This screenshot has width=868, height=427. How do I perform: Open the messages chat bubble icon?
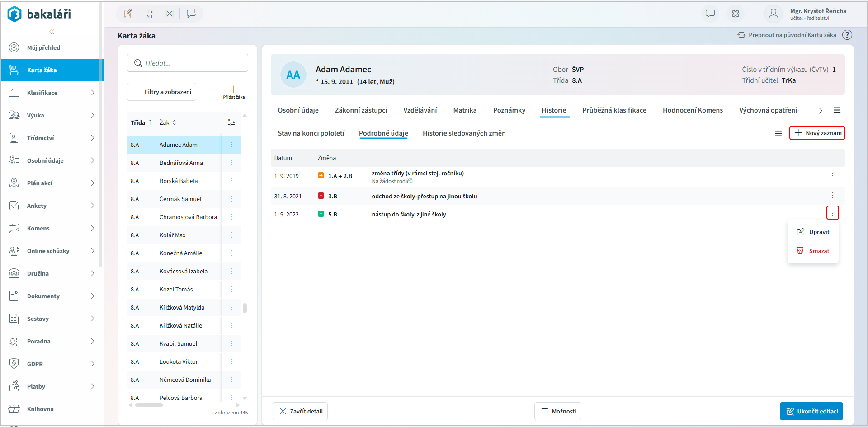tap(710, 14)
